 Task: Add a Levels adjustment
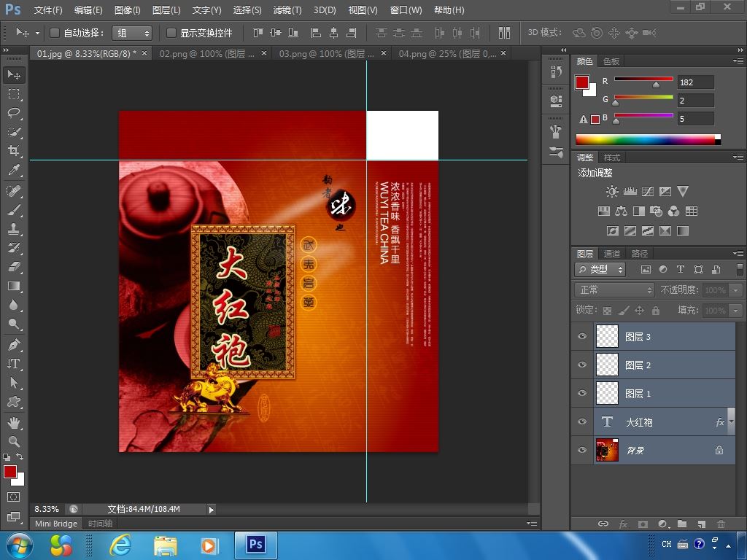pyautogui.click(x=630, y=192)
